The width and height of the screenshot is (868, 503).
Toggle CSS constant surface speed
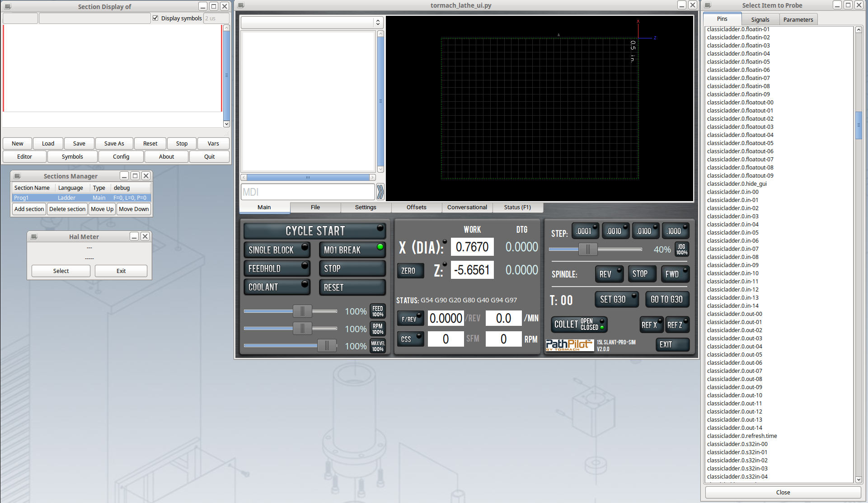point(410,339)
